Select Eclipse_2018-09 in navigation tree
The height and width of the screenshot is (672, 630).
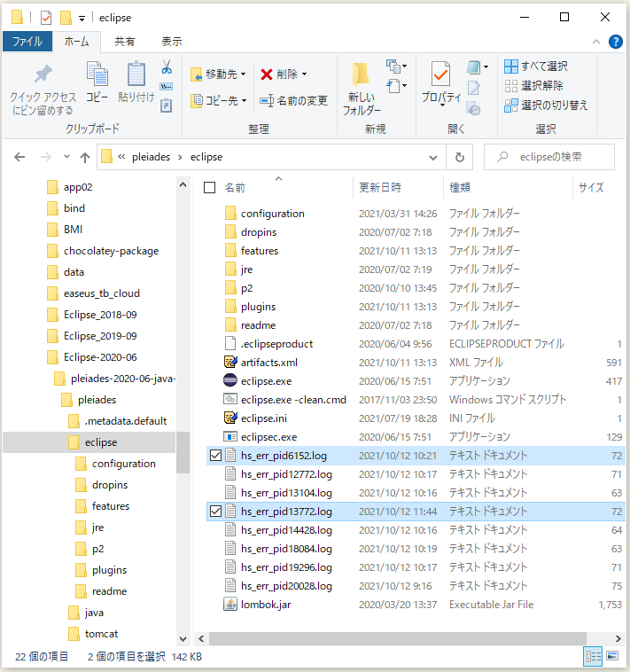[100, 315]
